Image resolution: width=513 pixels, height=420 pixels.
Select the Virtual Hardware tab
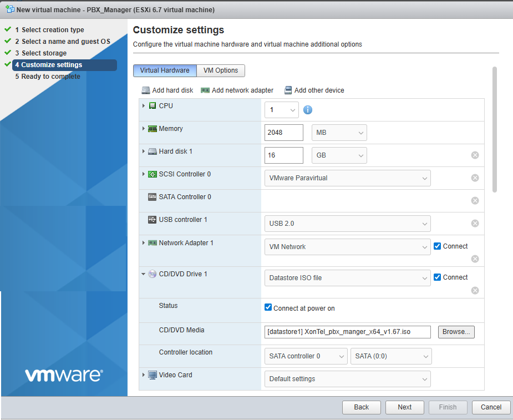click(x=165, y=70)
